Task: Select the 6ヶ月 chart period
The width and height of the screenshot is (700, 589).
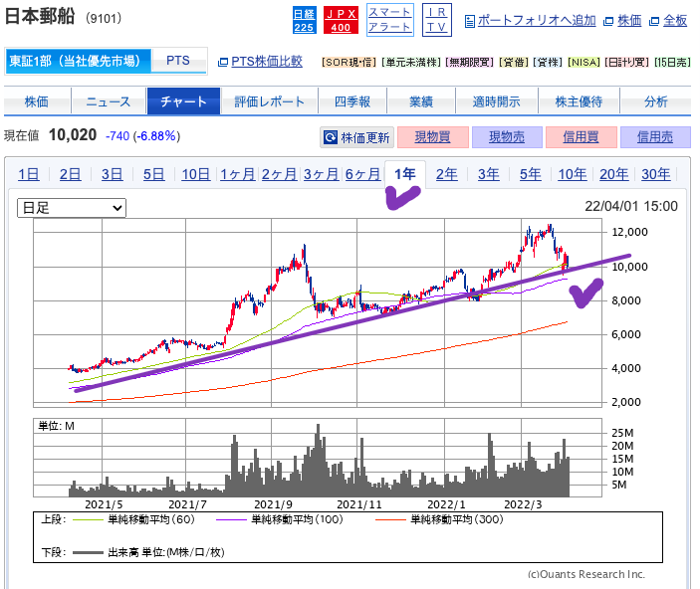Action: (363, 174)
